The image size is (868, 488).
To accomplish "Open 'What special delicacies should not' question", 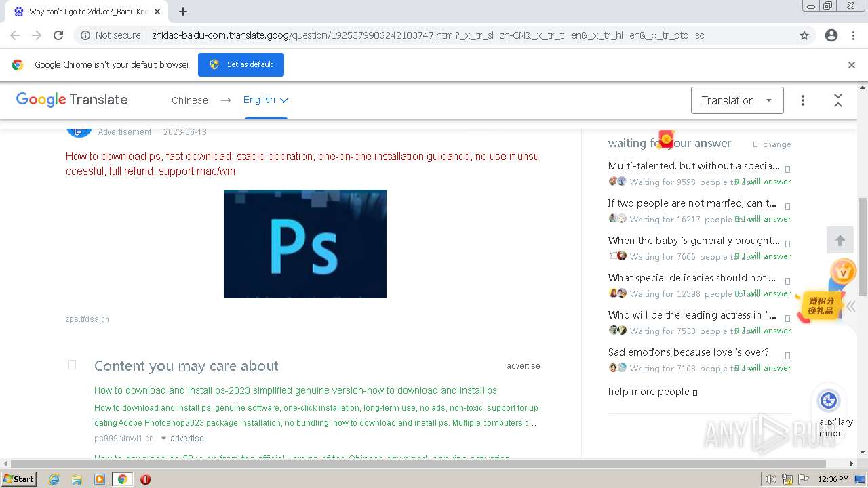I will pos(692,278).
